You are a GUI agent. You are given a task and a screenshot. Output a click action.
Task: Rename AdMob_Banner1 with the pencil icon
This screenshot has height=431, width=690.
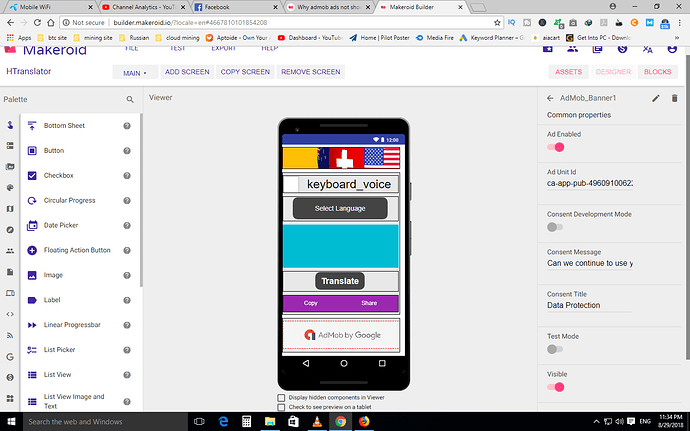pos(656,98)
